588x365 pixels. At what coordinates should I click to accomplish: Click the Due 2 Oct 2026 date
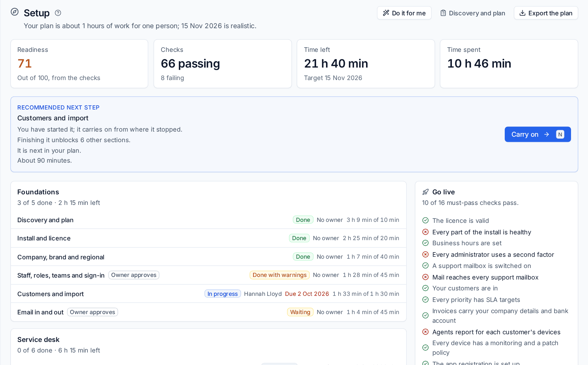307,294
